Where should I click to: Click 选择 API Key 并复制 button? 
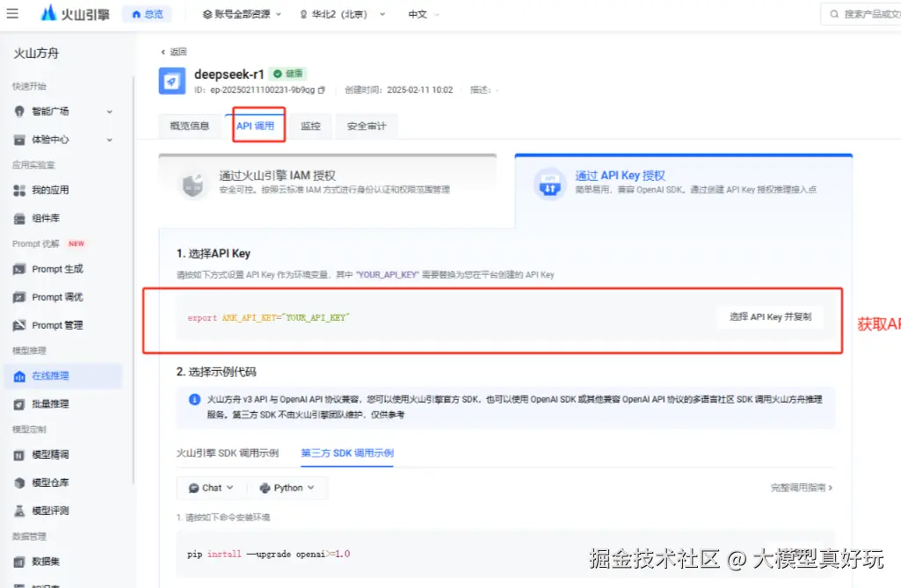point(770,316)
